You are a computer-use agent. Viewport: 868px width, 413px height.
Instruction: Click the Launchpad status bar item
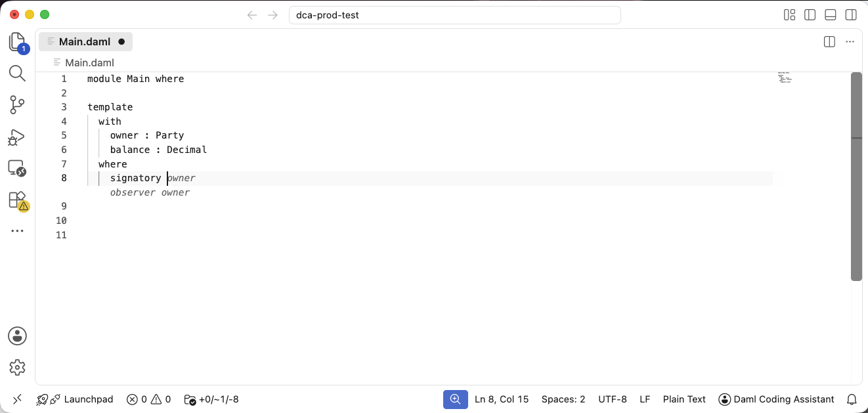75,399
